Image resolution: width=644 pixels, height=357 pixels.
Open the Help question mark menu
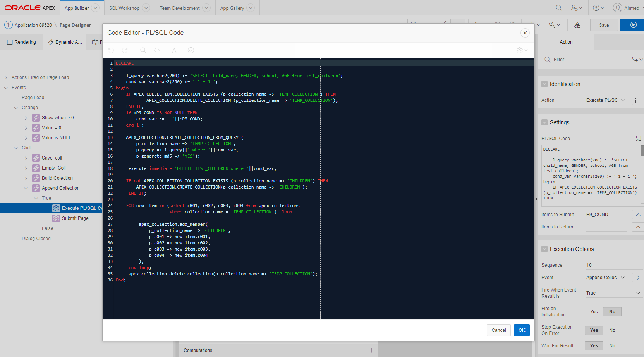599,8
